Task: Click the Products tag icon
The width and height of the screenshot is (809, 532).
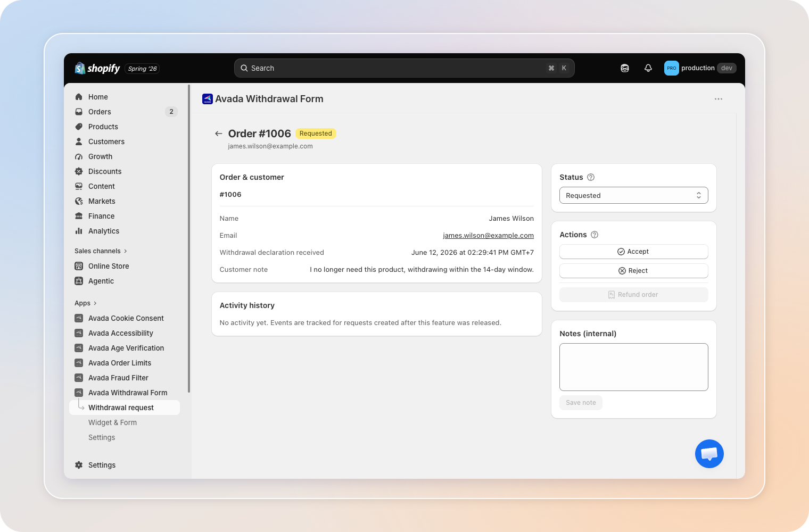Action: click(79, 127)
